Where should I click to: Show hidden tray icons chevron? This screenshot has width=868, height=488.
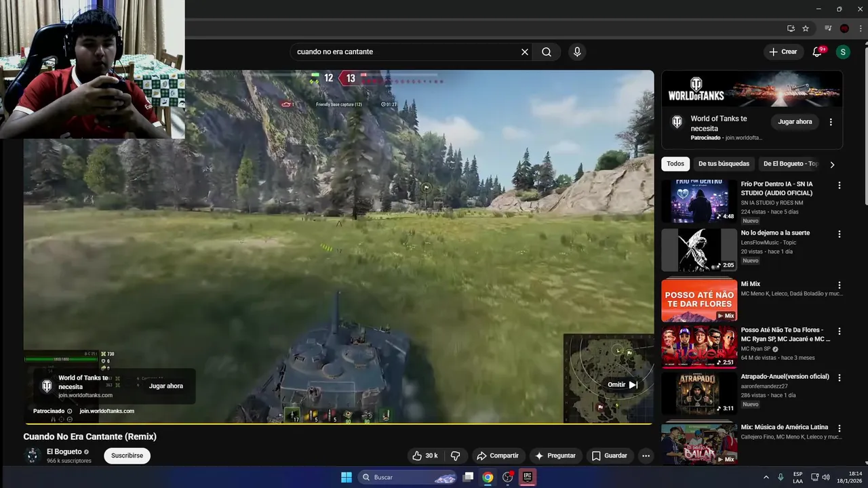(766, 477)
